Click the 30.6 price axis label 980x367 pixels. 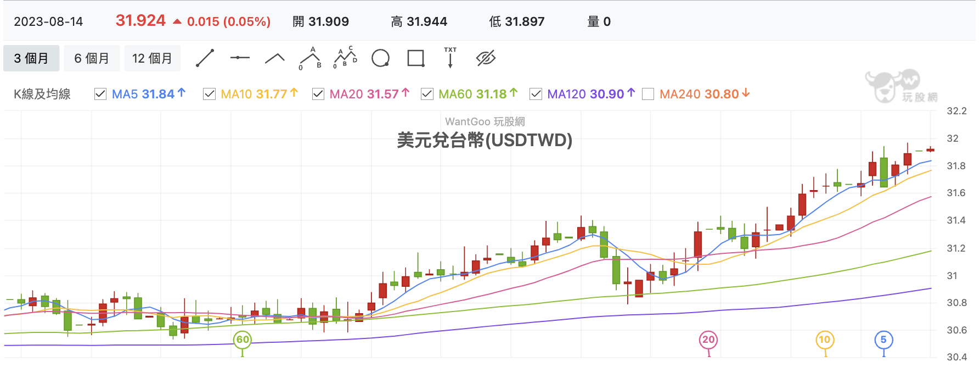pos(957,330)
